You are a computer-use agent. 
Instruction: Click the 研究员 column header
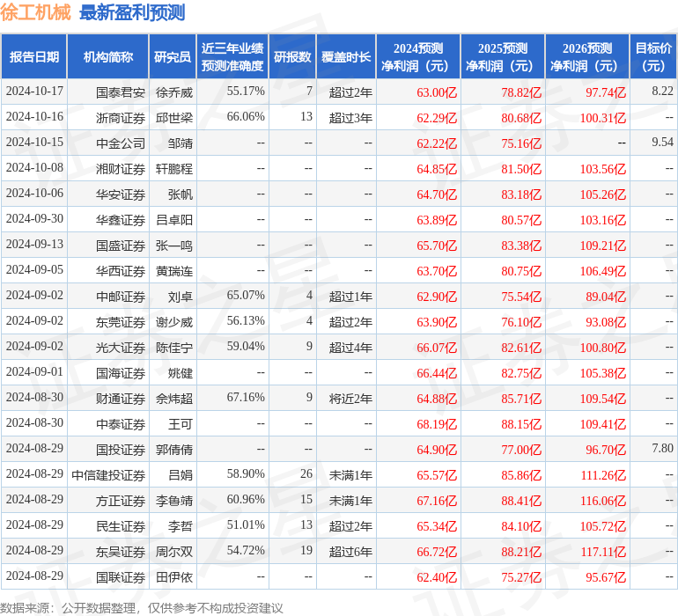click(x=173, y=56)
